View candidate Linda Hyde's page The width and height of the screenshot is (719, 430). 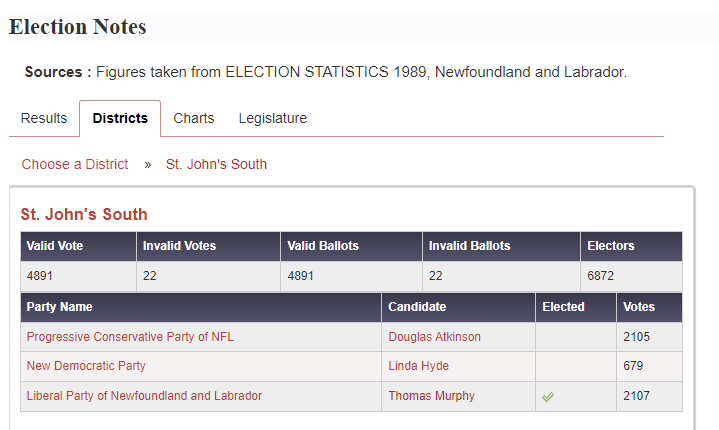click(x=418, y=366)
